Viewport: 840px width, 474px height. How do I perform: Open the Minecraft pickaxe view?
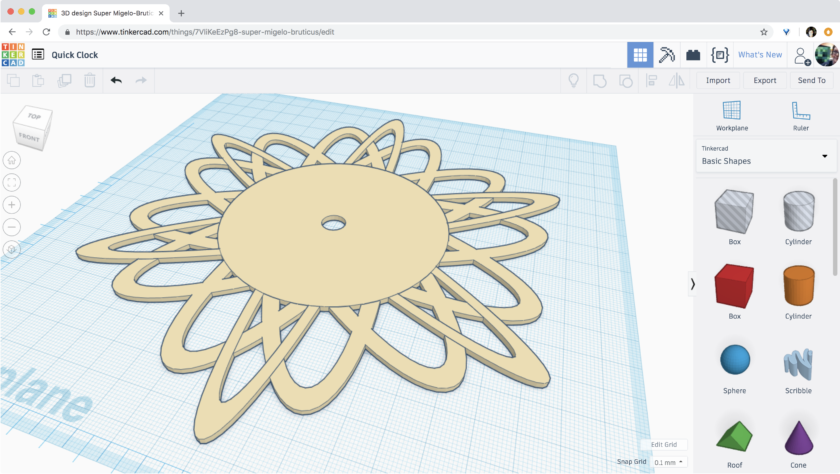667,55
